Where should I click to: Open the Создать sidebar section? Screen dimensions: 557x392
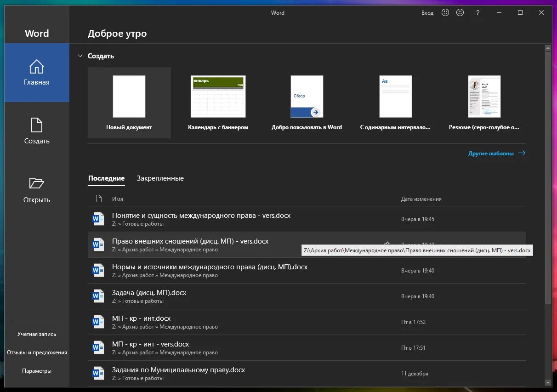coord(37,131)
